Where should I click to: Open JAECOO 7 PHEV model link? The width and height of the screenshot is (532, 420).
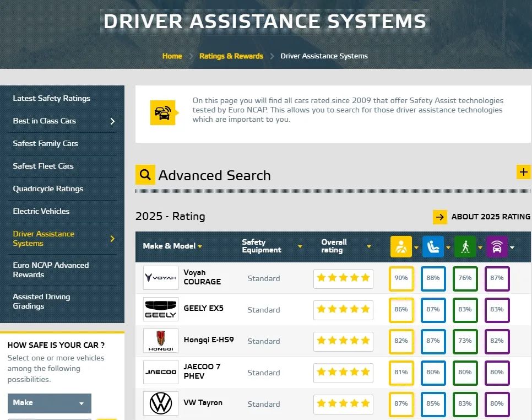(x=202, y=371)
